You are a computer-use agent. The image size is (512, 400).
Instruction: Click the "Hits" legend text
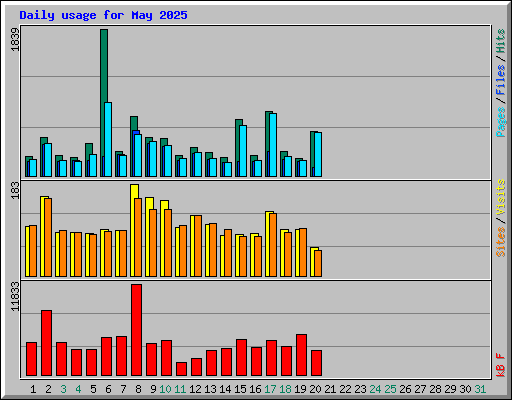pos(501,41)
